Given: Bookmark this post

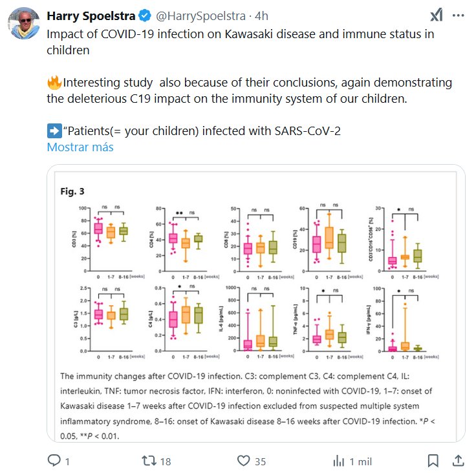Looking at the screenshot, I should [x=433, y=461].
